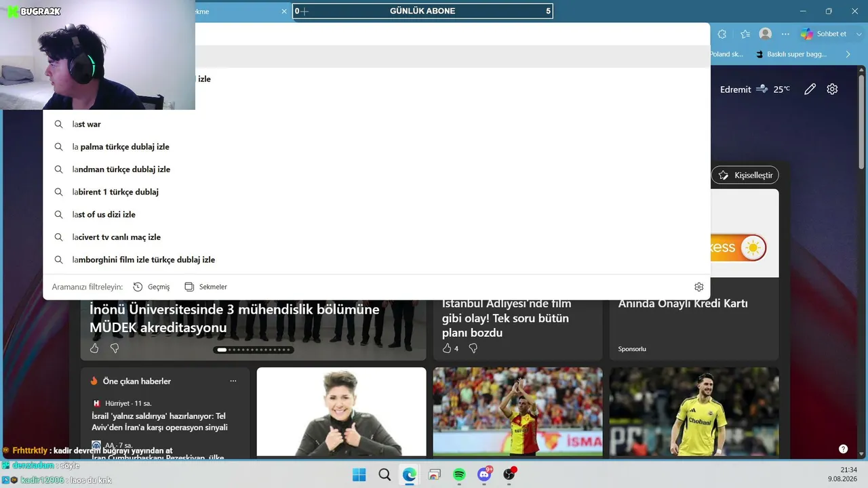The width and height of the screenshot is (868, 488).
Task: Open the smiling woman in black jacket thumbnail
Action: pos(341,412)
